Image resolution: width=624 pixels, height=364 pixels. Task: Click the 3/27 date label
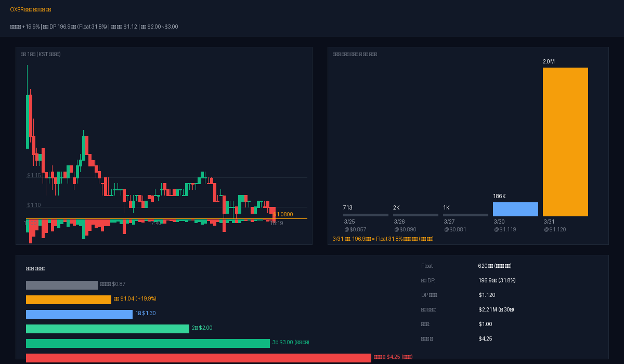449,222
